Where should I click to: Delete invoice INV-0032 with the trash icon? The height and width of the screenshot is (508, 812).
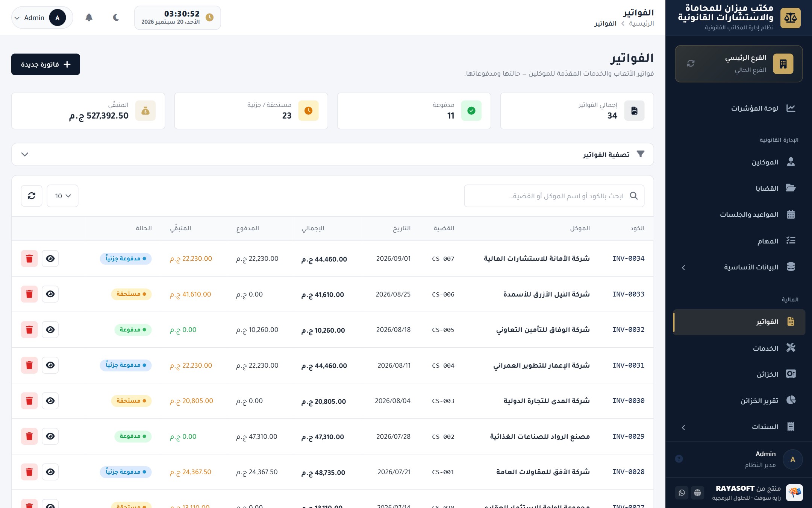[x=29, y=330]
